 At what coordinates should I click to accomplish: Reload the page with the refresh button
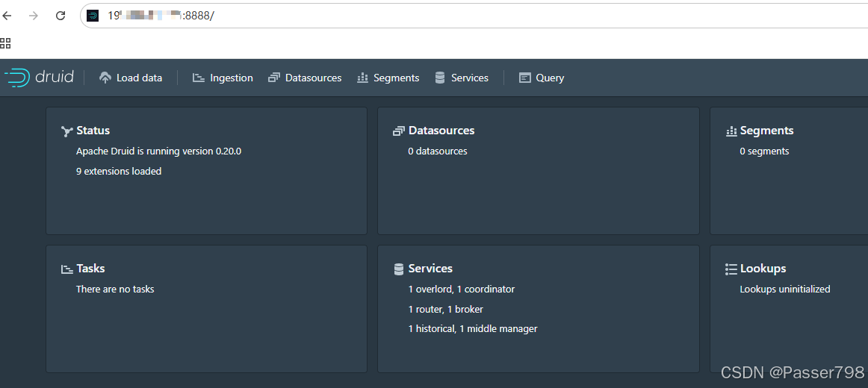pyautogui.click(x=61, y=16)
